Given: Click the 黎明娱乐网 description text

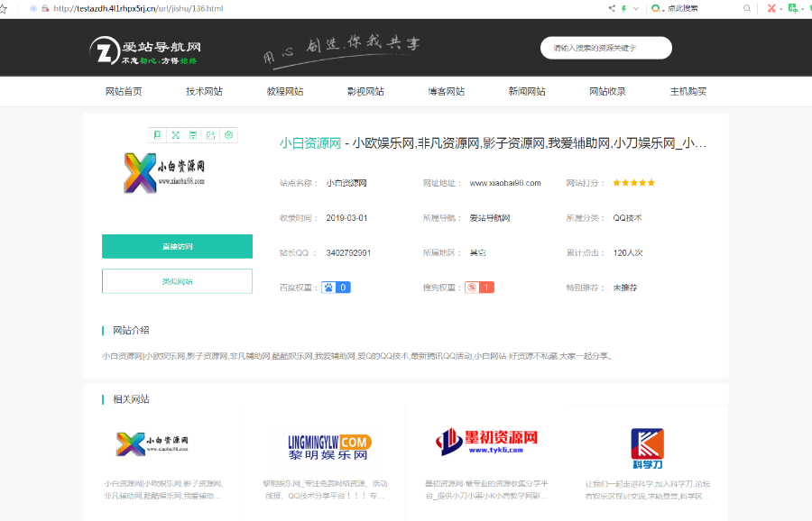Looking at the screenshot, I should coord(325,489).
